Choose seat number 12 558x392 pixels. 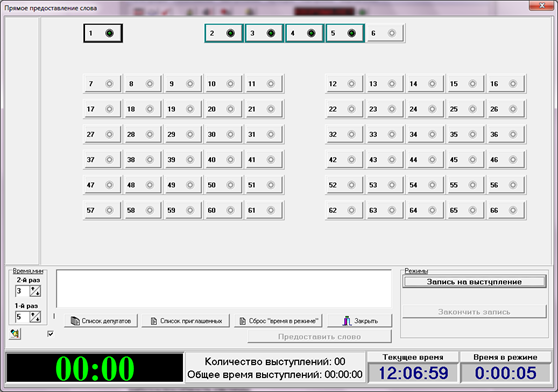click(344, 84)
